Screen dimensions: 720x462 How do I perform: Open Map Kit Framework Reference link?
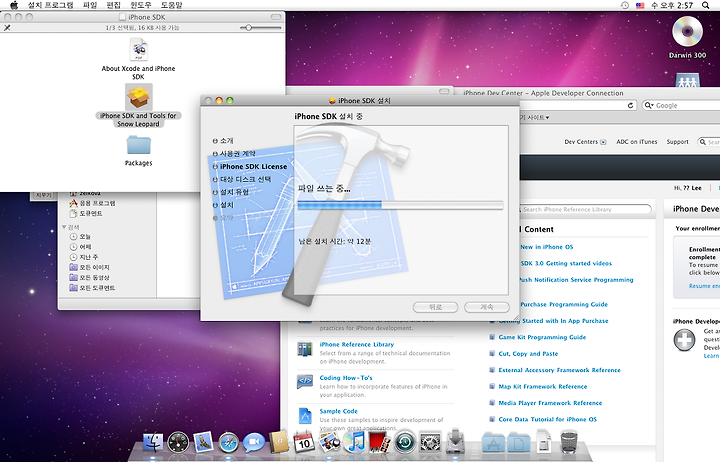pos(543,387)
